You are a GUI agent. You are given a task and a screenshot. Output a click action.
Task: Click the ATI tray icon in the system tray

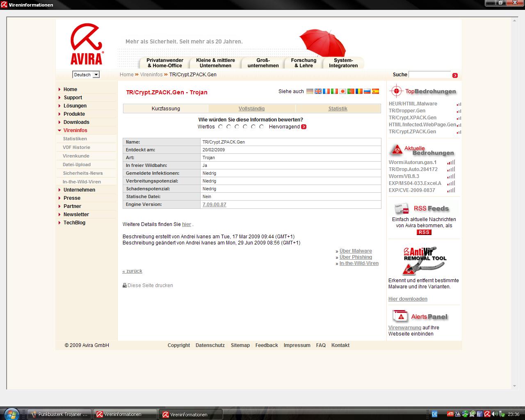[x=450, y=414]
